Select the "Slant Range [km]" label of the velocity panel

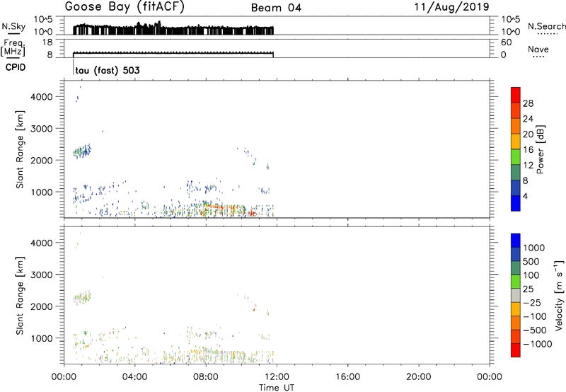20,296
